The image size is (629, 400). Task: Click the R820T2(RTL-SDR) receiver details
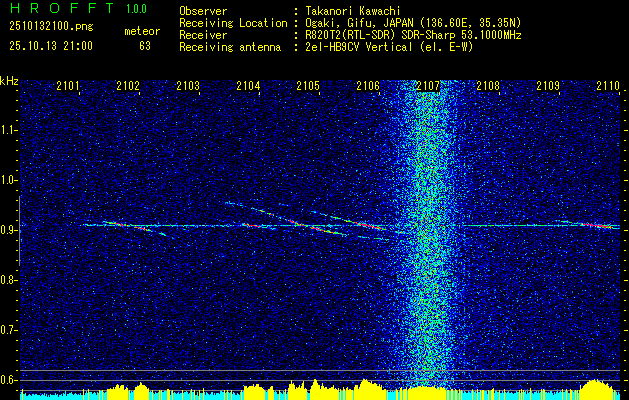pos(413,35)
